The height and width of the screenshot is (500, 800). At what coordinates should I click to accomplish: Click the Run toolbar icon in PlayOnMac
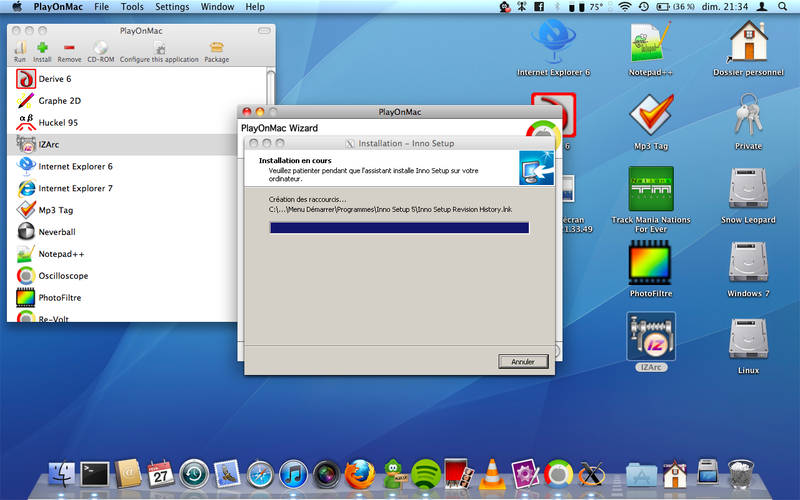pyautogui.click(x=20, y=48)
